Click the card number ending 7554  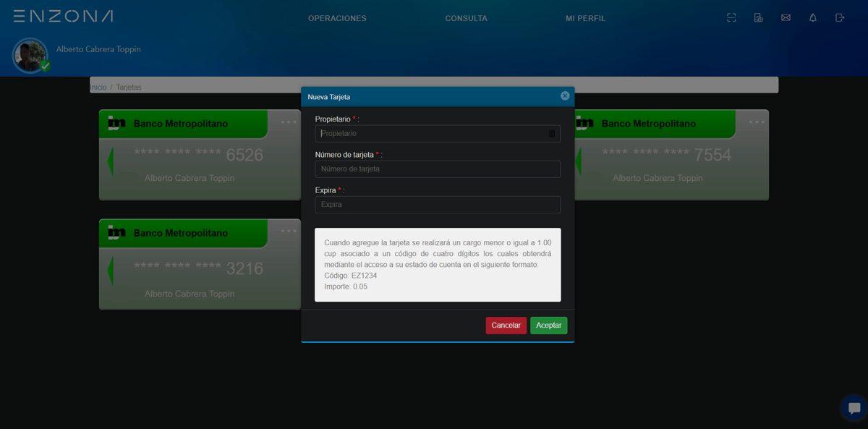click(x=666, y=155)
